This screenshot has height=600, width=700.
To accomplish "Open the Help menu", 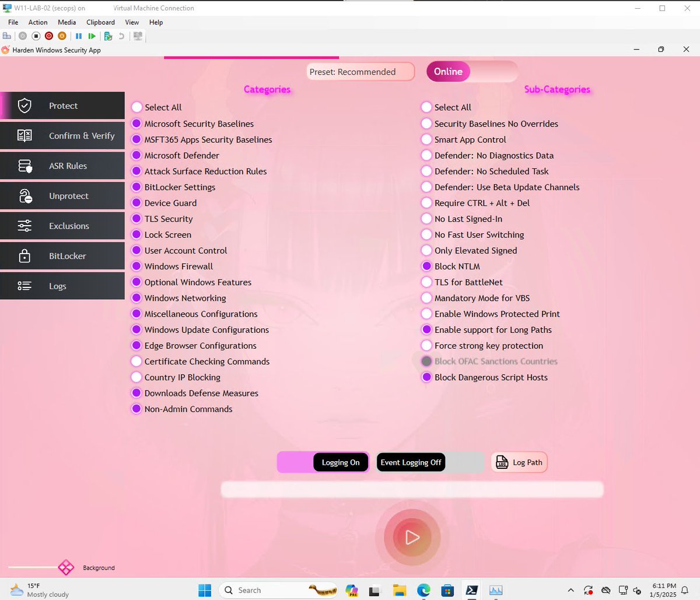I will [x=156, y=22].
